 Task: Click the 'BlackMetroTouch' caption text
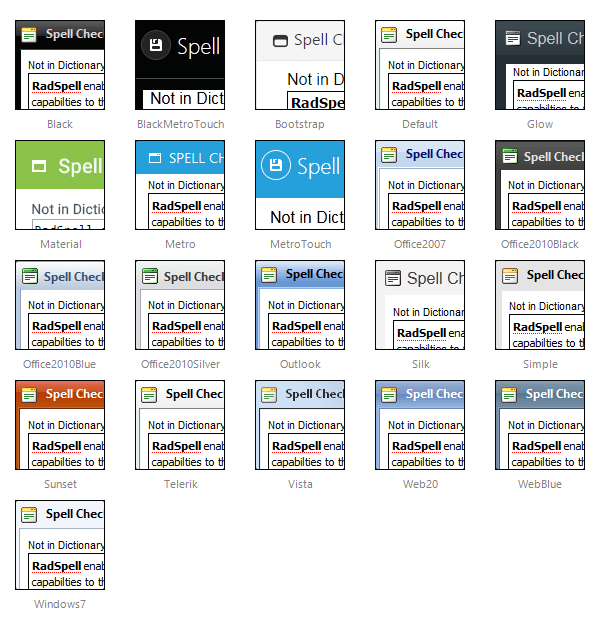180,124
